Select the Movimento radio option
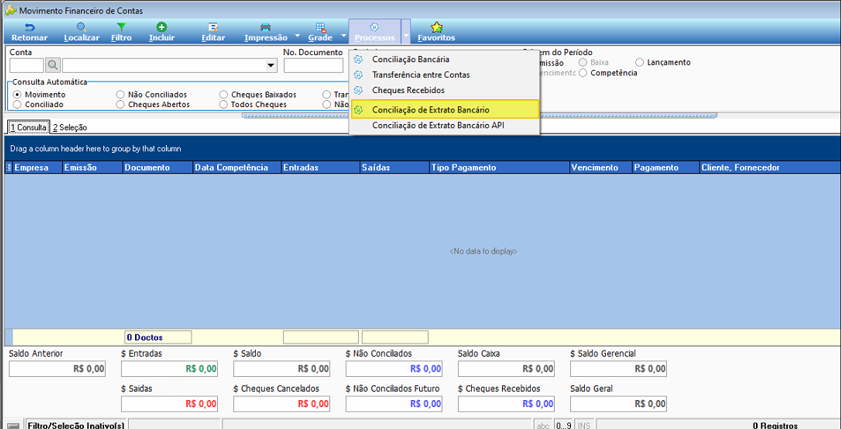Image resolution: width=841 pixels, height=429 pixels. pyautogui.click(x=17, y=94)
